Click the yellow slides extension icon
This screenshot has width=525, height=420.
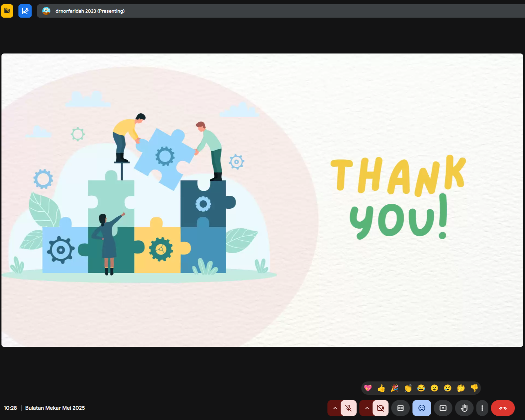pyautogui.click(x=7, y=11)
